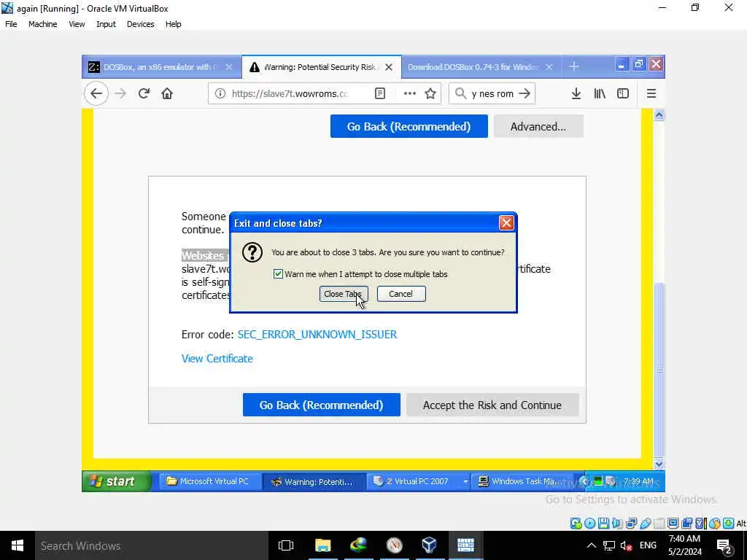Open VirtualBox cube icon on host taskbar

pos(429,545)
